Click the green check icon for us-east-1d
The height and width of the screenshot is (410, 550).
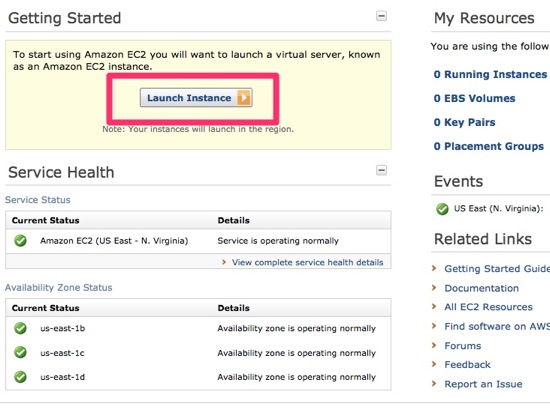20,377
